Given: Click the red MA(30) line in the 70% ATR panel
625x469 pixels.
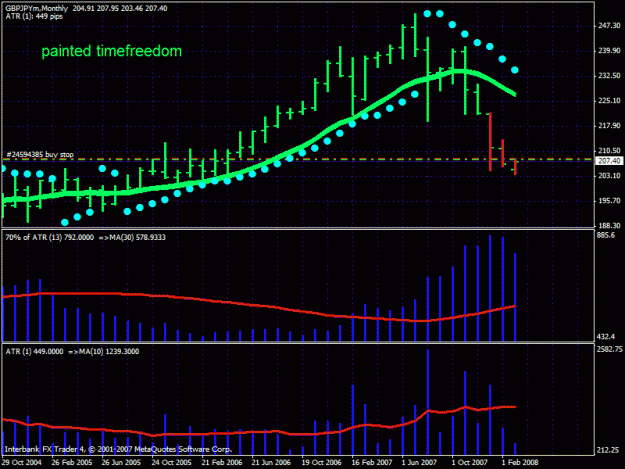Looking at the screenshot, I should 259,306.
